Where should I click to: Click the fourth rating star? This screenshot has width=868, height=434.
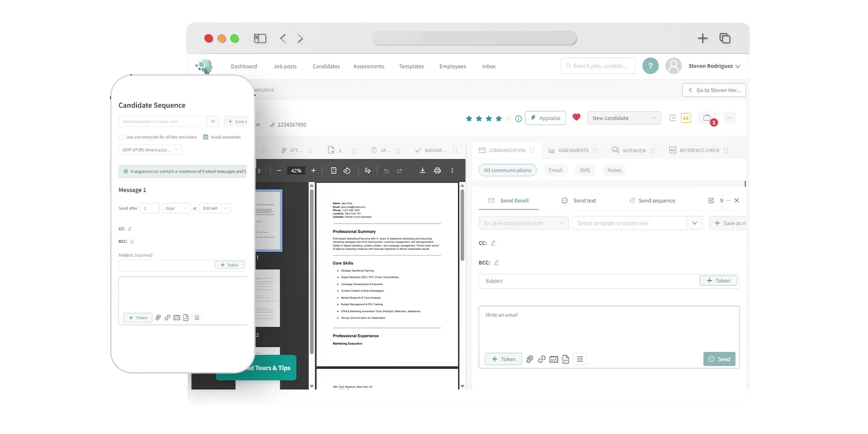[x=499, y=118]
